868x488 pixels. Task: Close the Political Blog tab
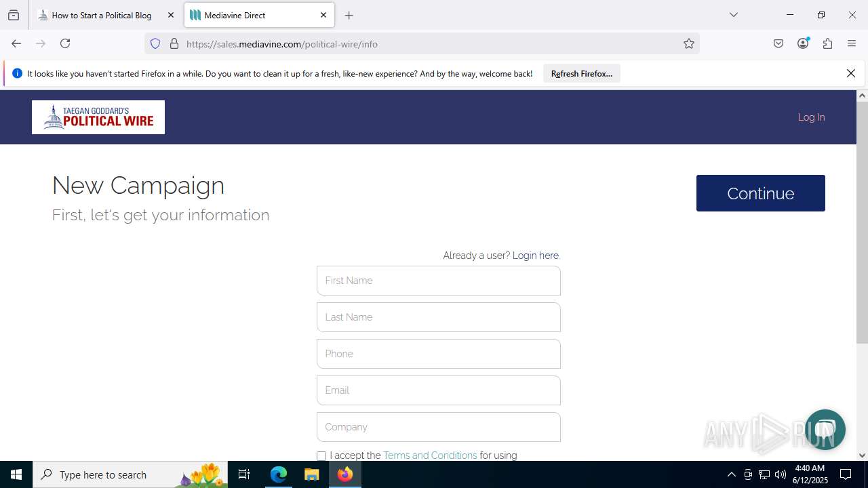(171, 15)
